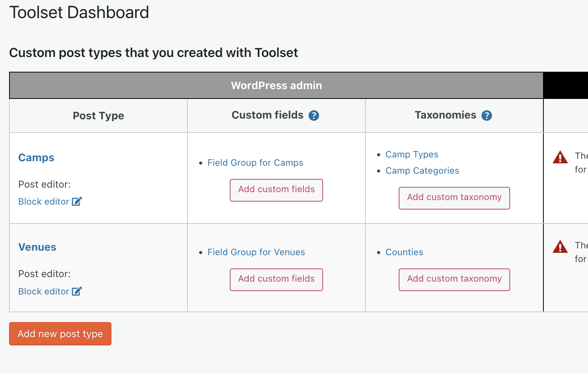
Task: Open Field Group for Camps
Action: 255,163
